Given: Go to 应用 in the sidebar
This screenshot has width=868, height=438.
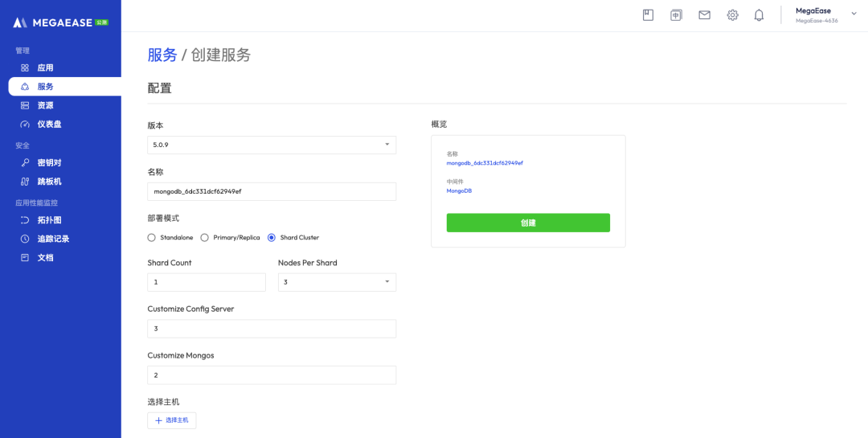Looking at the screenshot, I should point(45,68).
